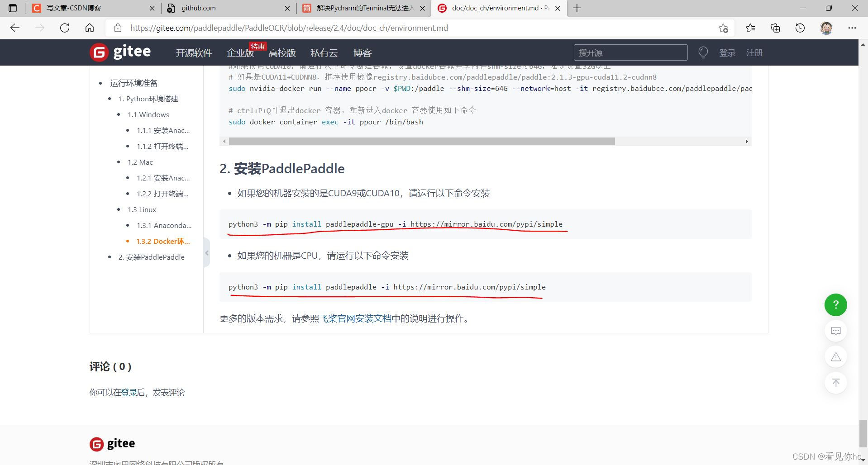Open browser home page

(x=90, y=28)
